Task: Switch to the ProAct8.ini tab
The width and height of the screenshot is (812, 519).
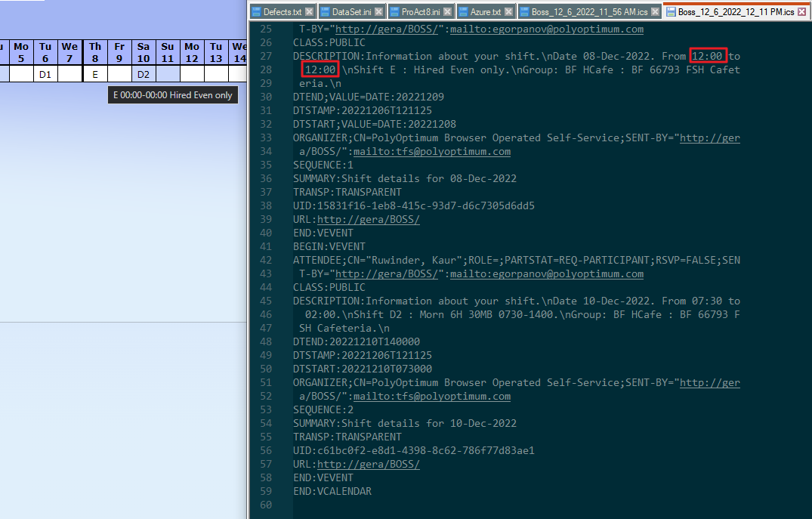Action: pyautogui.click(x=417, y=12)
